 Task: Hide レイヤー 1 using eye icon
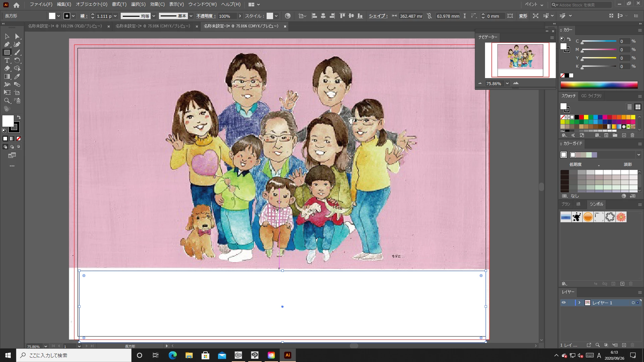point(563,303)
